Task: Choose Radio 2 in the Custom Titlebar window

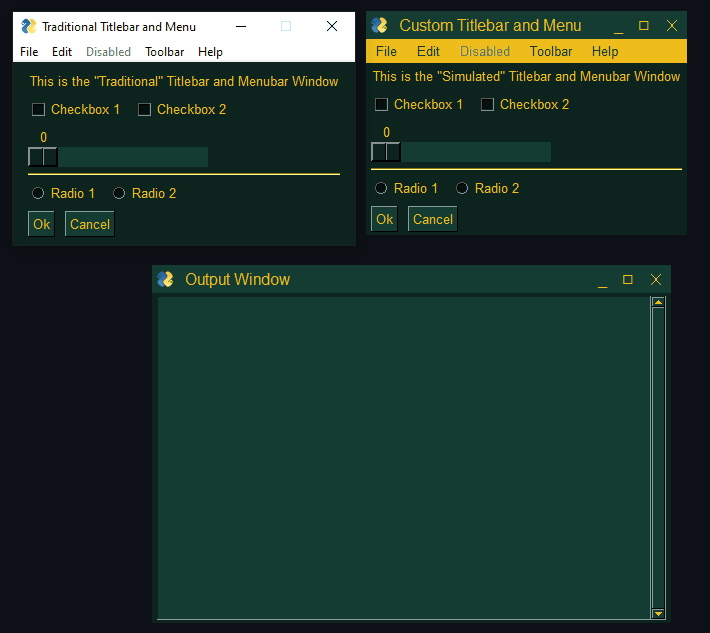Action: pos(462,188)
